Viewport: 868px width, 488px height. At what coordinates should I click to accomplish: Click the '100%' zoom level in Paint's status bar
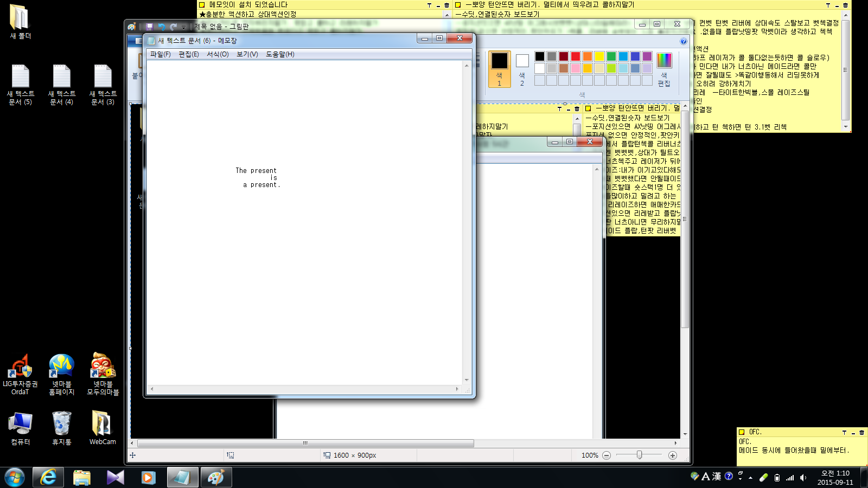[590, 455]
